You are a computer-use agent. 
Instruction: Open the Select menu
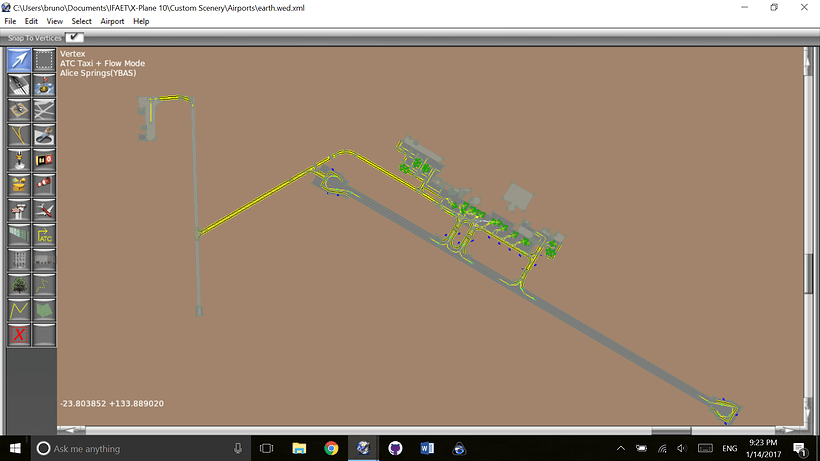[82, 21]
